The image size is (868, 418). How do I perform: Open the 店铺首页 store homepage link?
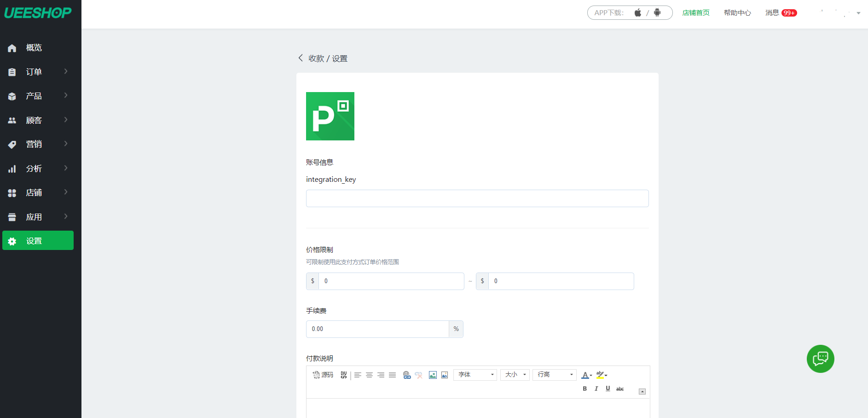tap(696, 13)
